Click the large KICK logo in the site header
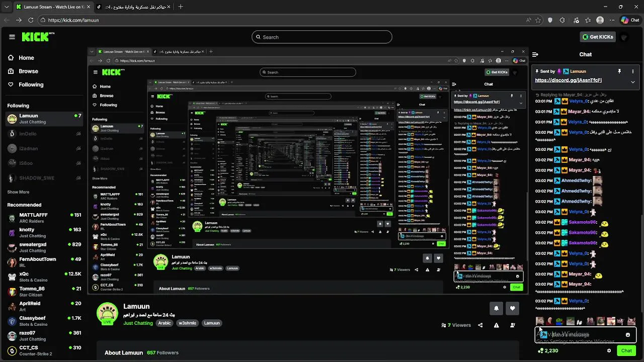The width and height of the screenshot is (644, 362). (x=38, y=37)
